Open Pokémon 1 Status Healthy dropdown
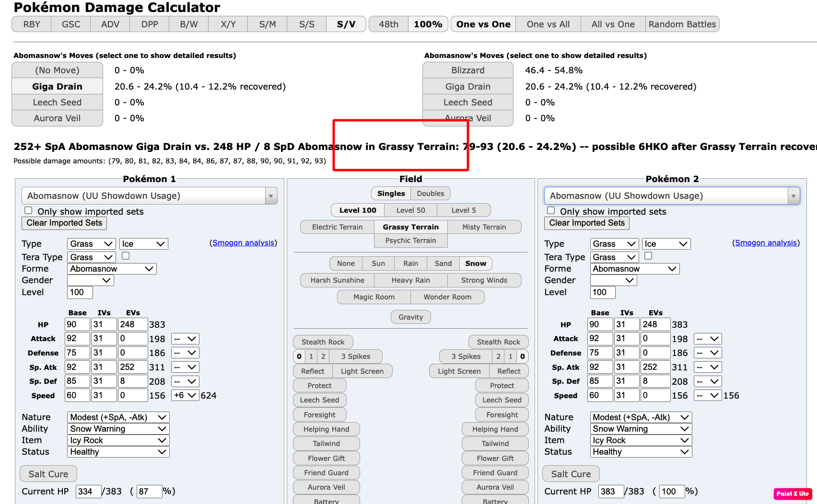 118,452
